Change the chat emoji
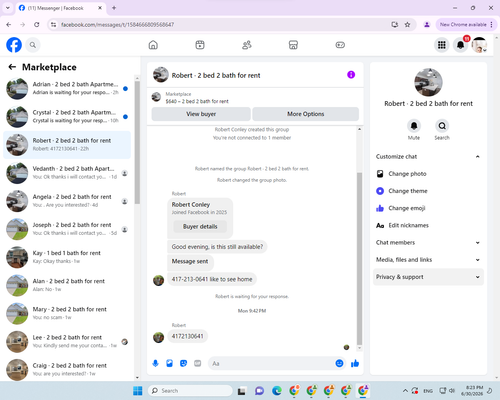The height and width of the screenshot is (400, 500). pyautogui.click(x=428, y=208)
